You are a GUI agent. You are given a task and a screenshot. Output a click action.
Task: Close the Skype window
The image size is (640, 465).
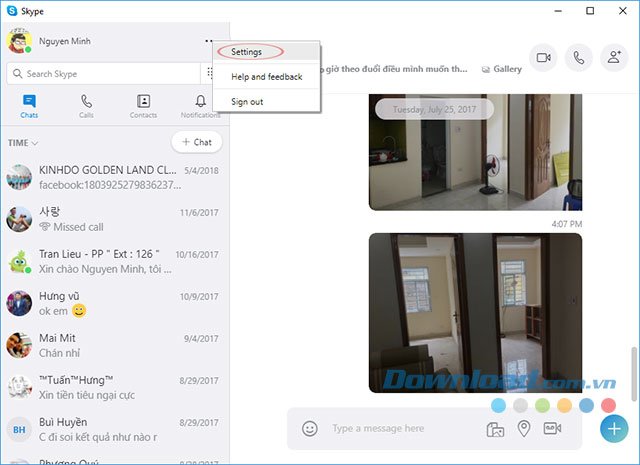(x=622, y=11)
